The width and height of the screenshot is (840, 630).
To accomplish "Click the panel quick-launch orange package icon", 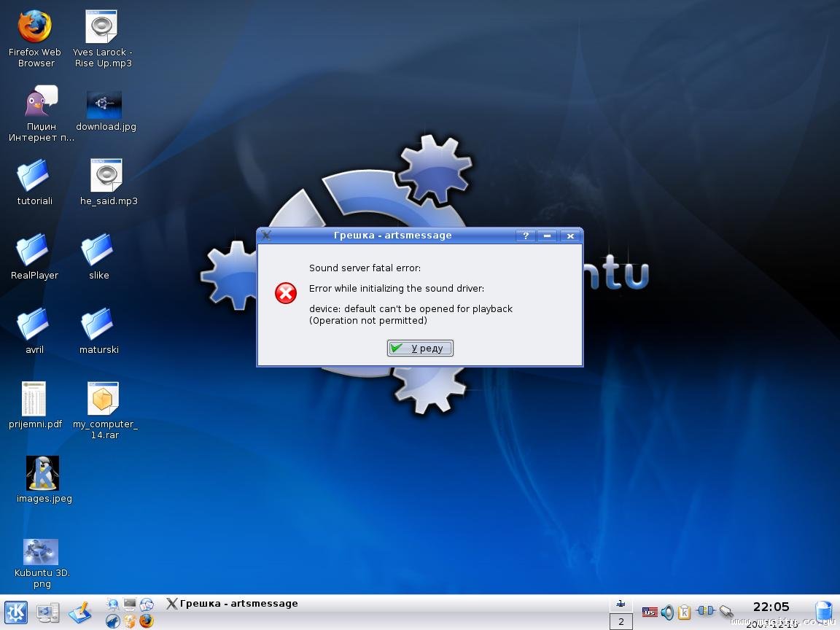I will click(130, 621).
